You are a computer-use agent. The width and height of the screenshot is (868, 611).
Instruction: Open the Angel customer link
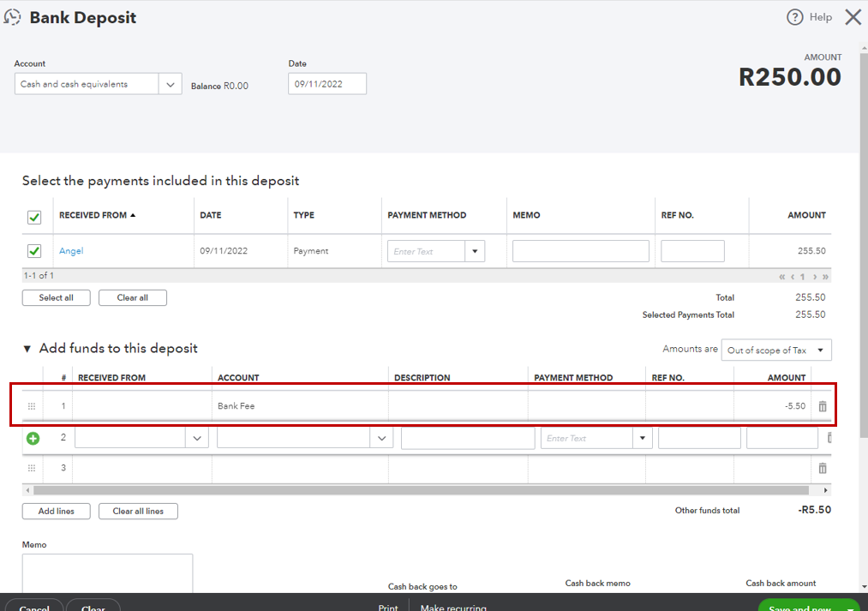(x=71, y=251)
